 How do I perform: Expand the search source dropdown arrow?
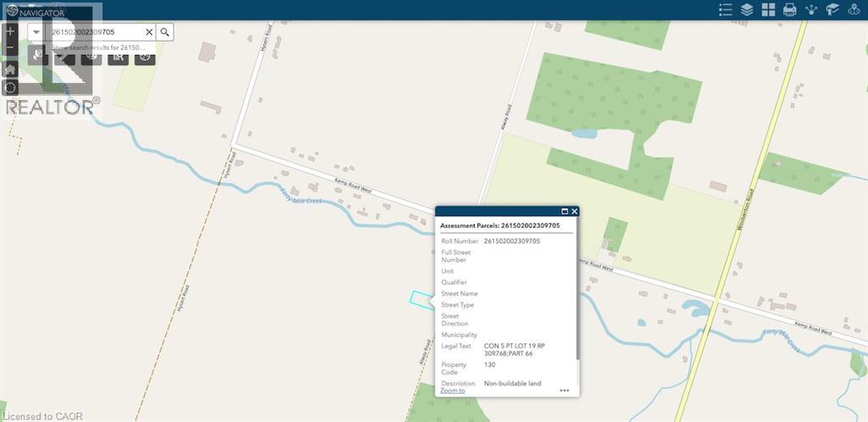click(37, 32)
